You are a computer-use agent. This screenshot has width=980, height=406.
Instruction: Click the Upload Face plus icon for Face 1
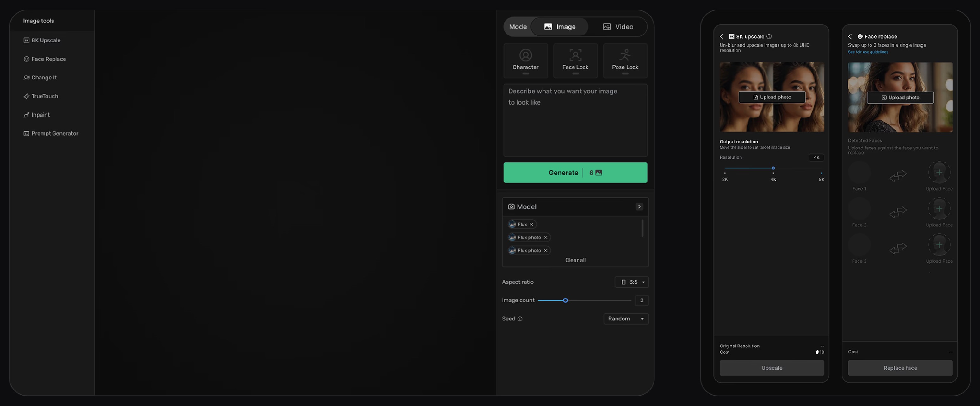pos(939,173)
